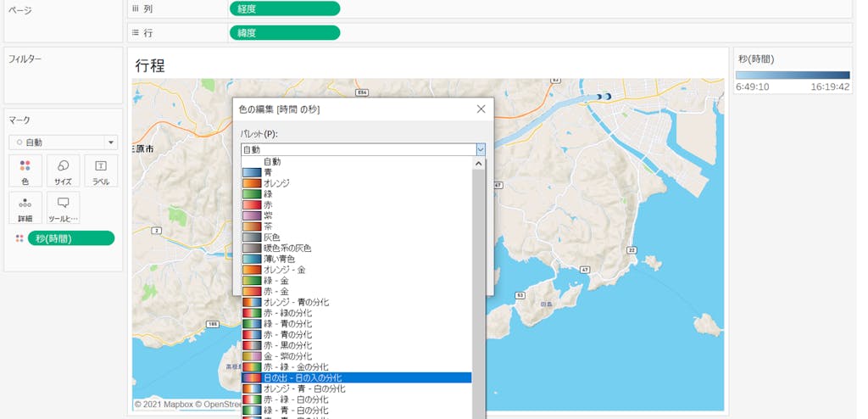Click the 秒(時間) color legend gradient
The width and height of the screenshot is (868, 419).
793,75
